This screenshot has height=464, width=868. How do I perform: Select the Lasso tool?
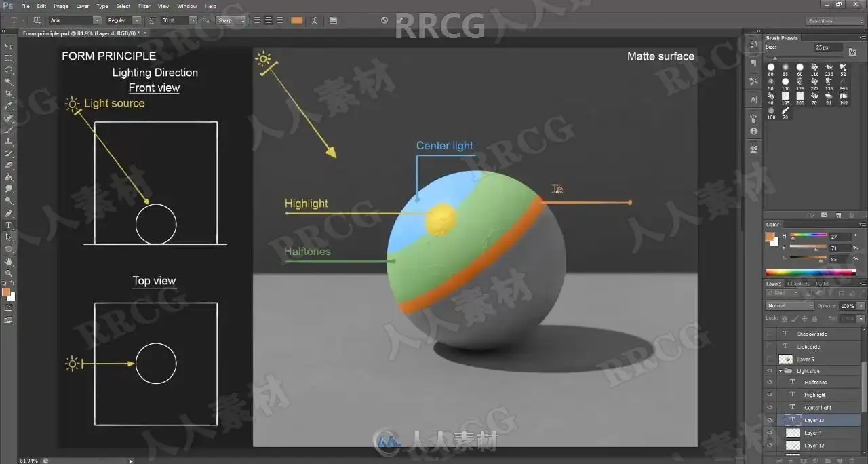click(9, 70)
